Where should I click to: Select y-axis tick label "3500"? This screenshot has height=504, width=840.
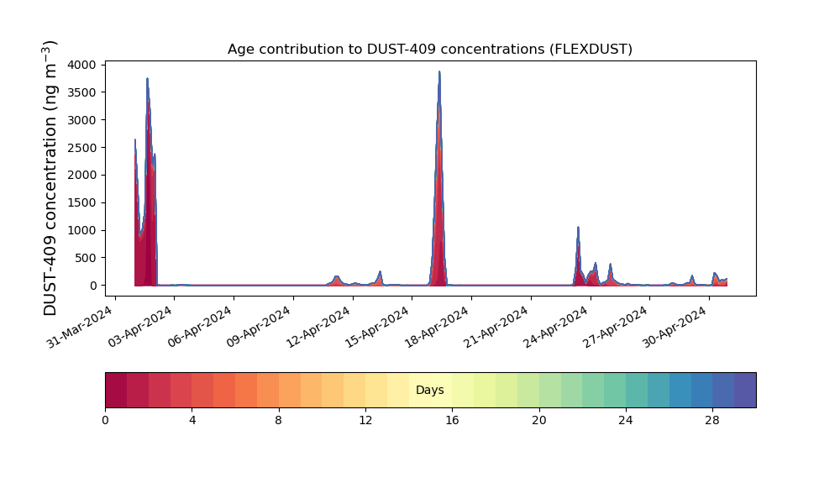pyautogui.click(x=82, y=92)
